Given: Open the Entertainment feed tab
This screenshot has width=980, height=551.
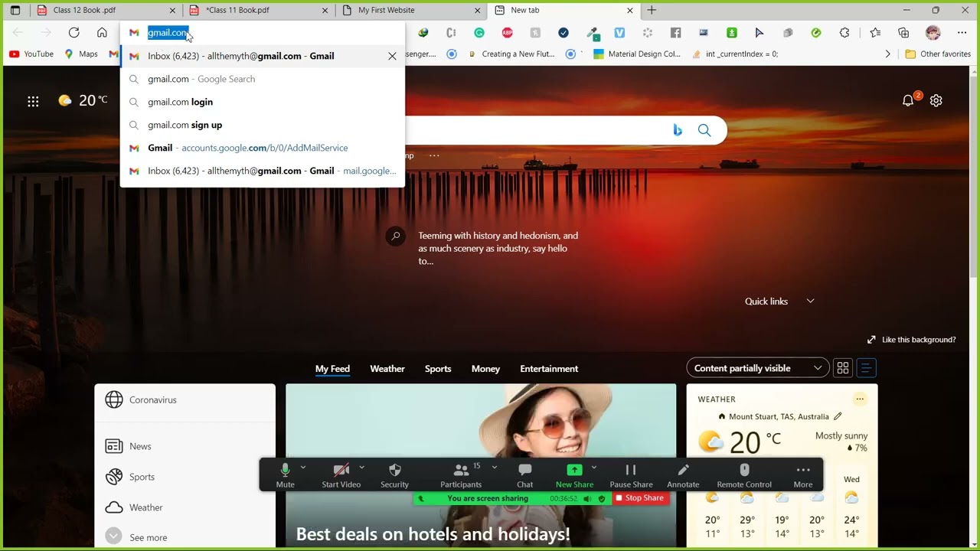Looking at the screenshot, I should (x=549, y=369).
